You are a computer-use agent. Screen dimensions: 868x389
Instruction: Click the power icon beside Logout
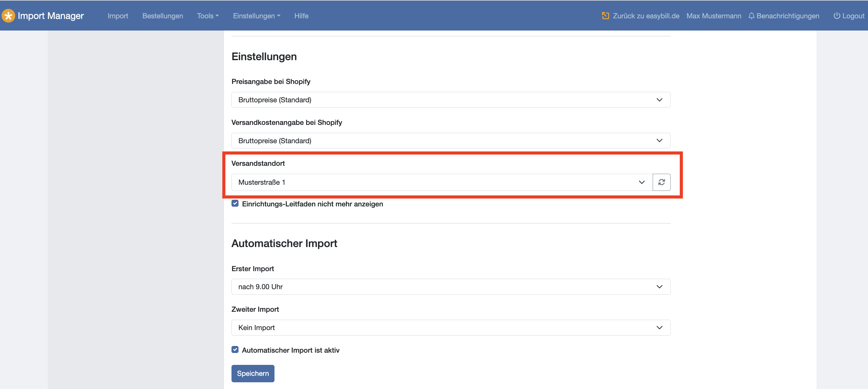click(837, 16)
